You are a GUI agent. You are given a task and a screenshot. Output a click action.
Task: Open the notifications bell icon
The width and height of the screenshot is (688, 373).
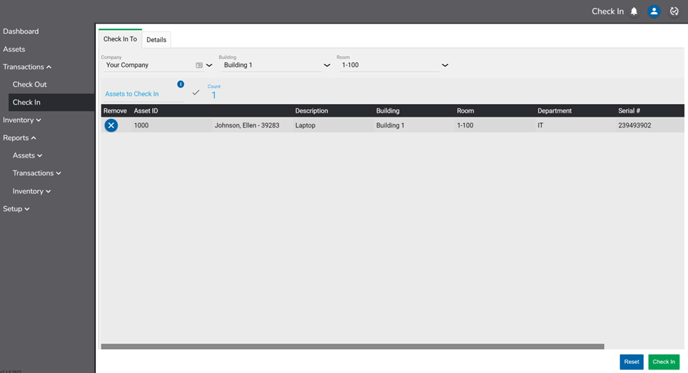(x=634, y=11)
